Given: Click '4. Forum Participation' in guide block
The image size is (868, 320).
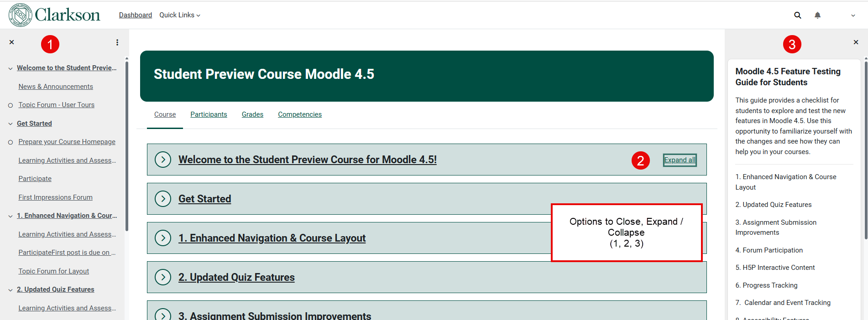Looking at the screenshot, I should [769, 250].
